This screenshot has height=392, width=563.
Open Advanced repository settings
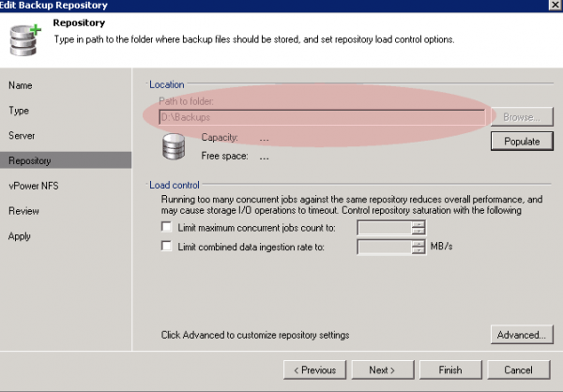[x=521, y=335]
